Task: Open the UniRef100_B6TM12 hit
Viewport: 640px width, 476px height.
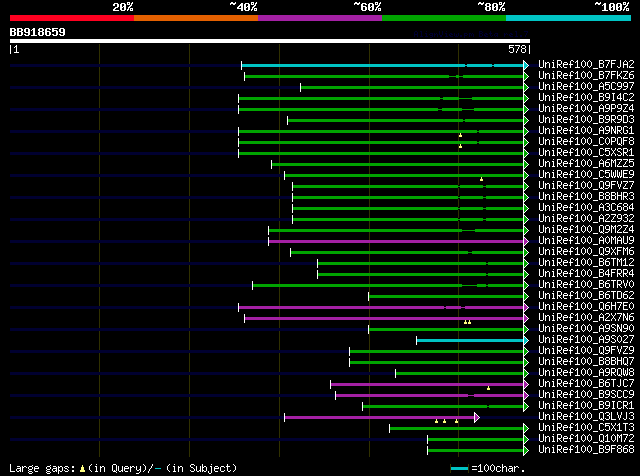Action: coord(586,263)
